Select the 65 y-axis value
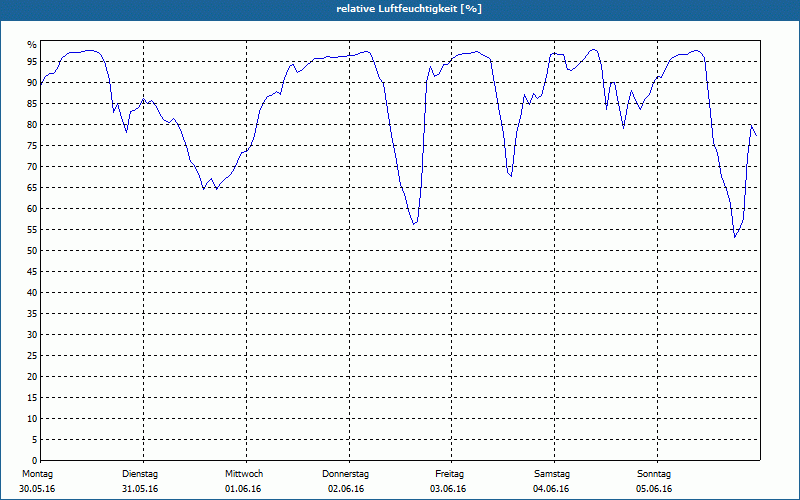Viewport: 800px width, 500px height. click(32, 188)
